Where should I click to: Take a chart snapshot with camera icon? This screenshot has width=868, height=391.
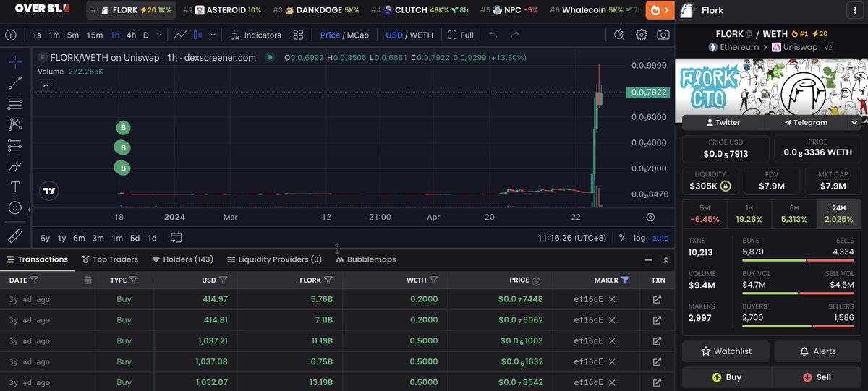tap(663, 35)
